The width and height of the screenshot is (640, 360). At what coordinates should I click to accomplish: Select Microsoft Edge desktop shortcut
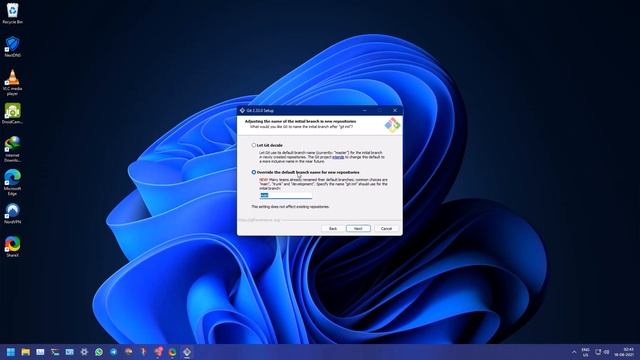(12, 182)
